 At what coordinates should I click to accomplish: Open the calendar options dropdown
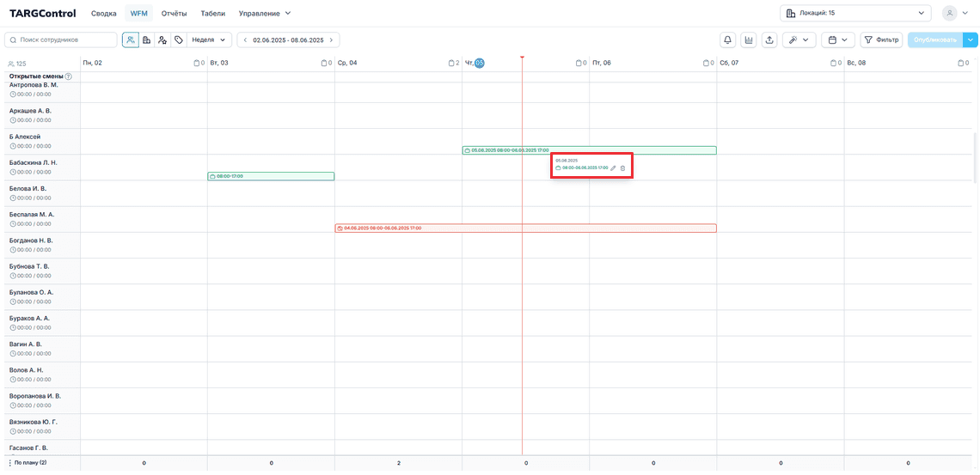838,40
